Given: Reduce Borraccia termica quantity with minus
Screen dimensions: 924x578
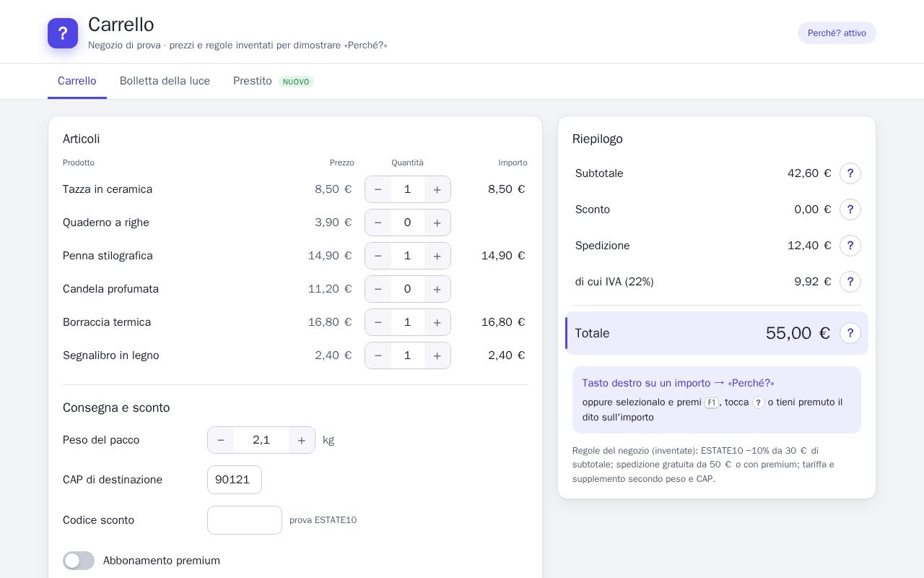Looking at the screenshot, I should pos(378,322).
